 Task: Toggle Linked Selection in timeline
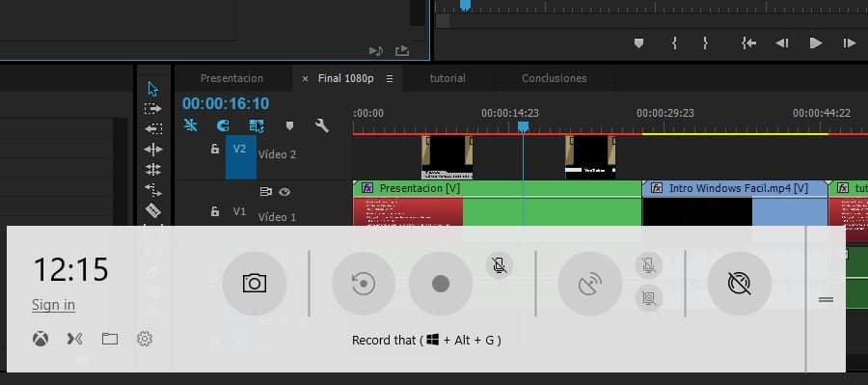pyautogui.click(x=257, y=125)
